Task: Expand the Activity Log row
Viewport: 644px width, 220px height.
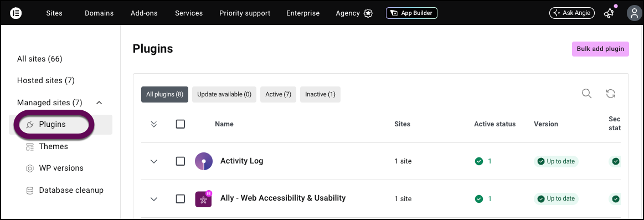Action: (154, 162)
